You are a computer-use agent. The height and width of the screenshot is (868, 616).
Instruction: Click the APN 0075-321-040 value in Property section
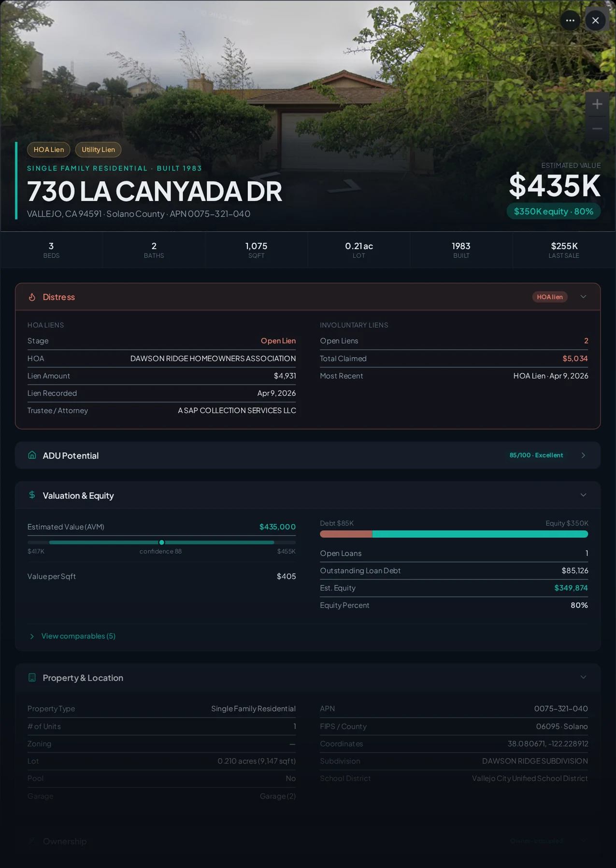pos(561,709)
